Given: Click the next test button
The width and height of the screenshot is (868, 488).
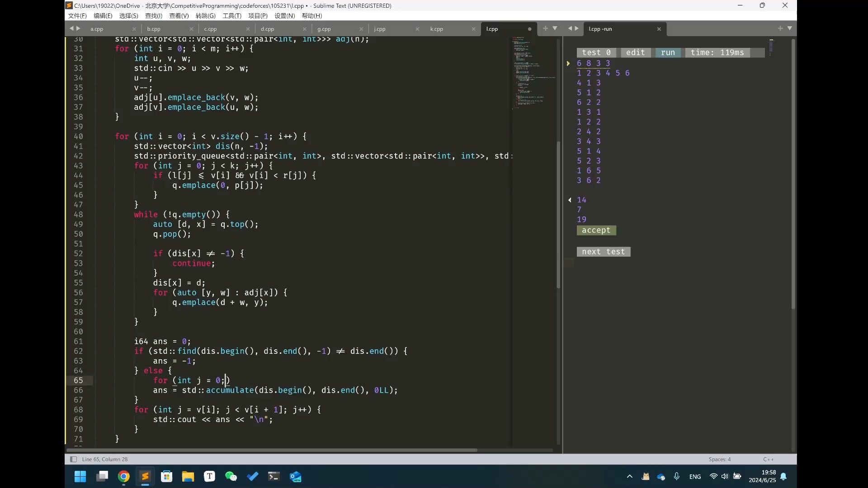Looking at the screenshot, I should pyautogui.click(x=604, y=252).
